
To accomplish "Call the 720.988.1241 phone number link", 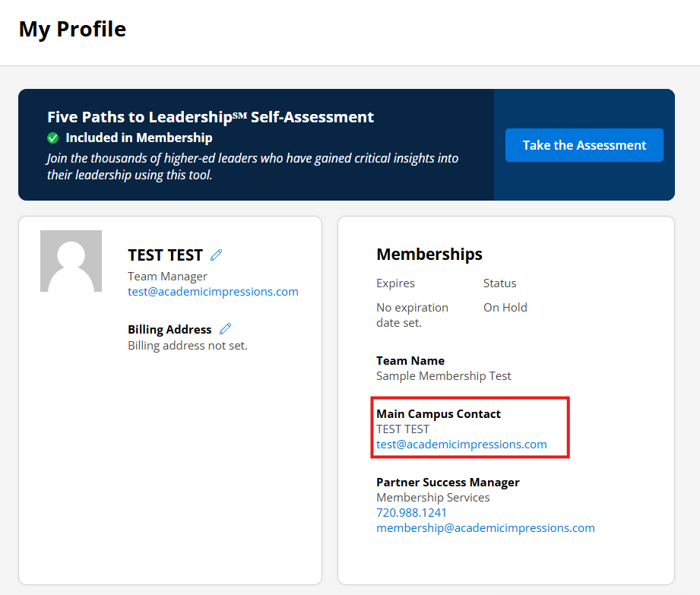I will click(x=411, y=513).
